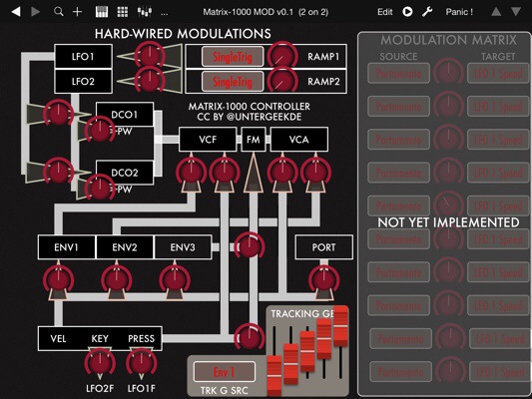532x399 pixels.
Task: Open settings with the wrench icon
Action: pos(427,12)
